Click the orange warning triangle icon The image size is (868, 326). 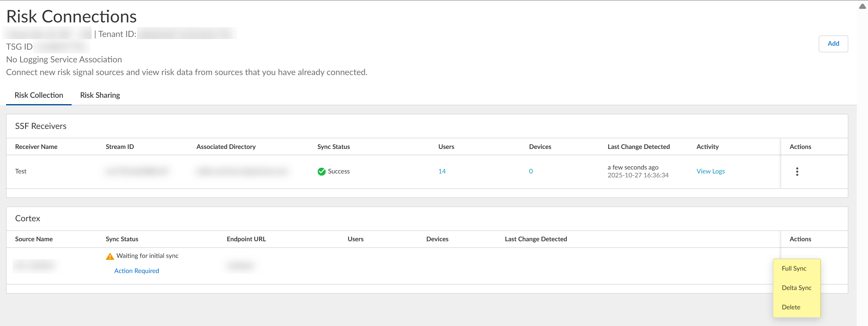pos(110,256)
